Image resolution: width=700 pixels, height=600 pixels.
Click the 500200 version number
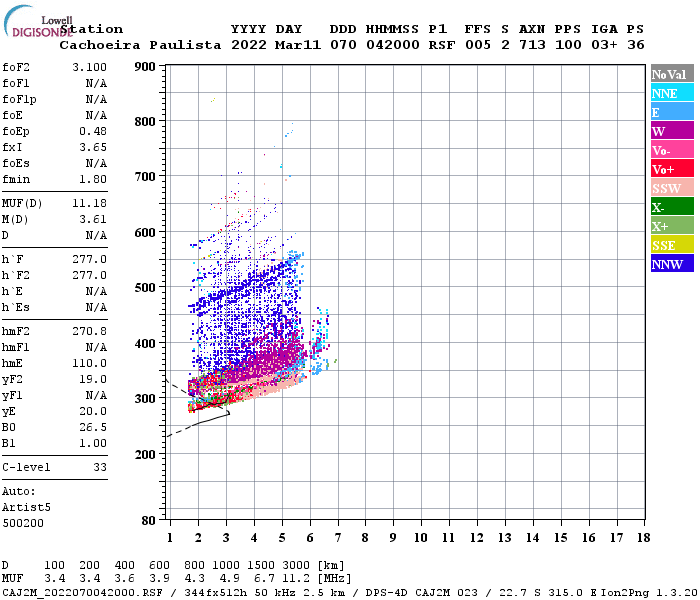[23, 523]
